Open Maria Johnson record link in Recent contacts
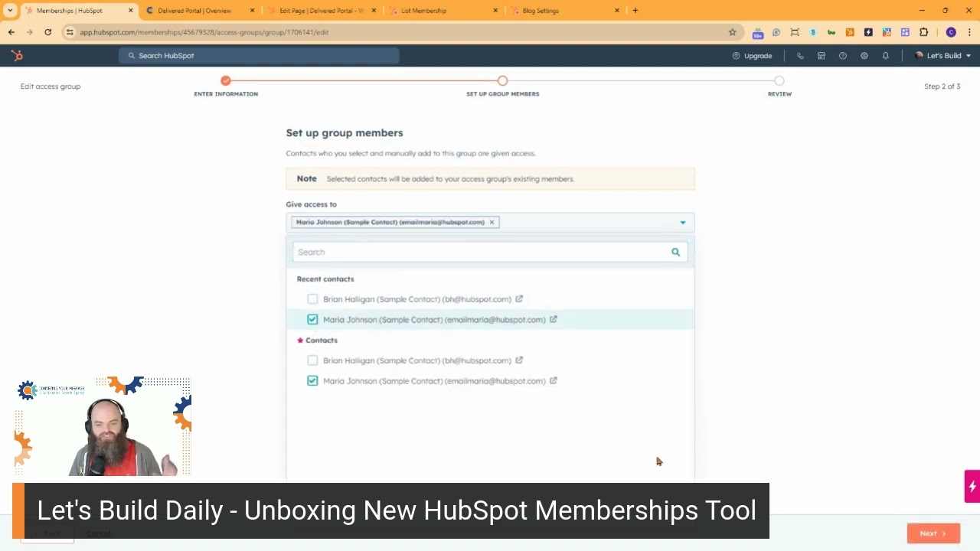Image resolution: width=980 pixels, height=551 pixels. click(x=554, y=319)
